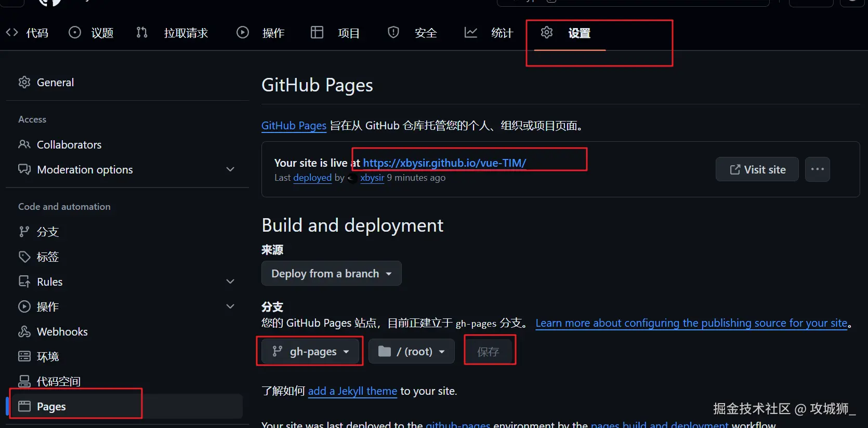Viewport: 868px width, 428px height.
Task: Click the 环境 environments server icon
Action: (x=24, y=356)
